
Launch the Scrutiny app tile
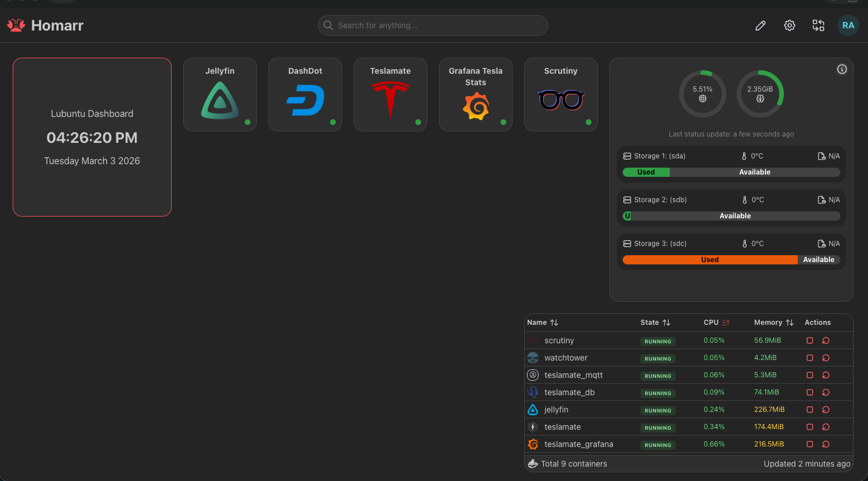click(561, 94)
